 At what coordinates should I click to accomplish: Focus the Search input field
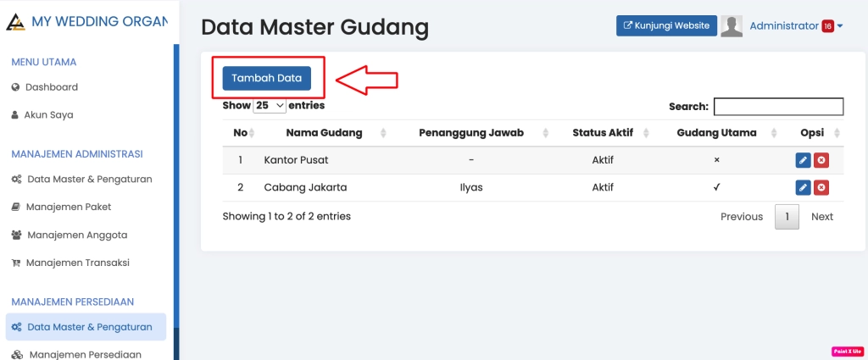coord(778,107)
